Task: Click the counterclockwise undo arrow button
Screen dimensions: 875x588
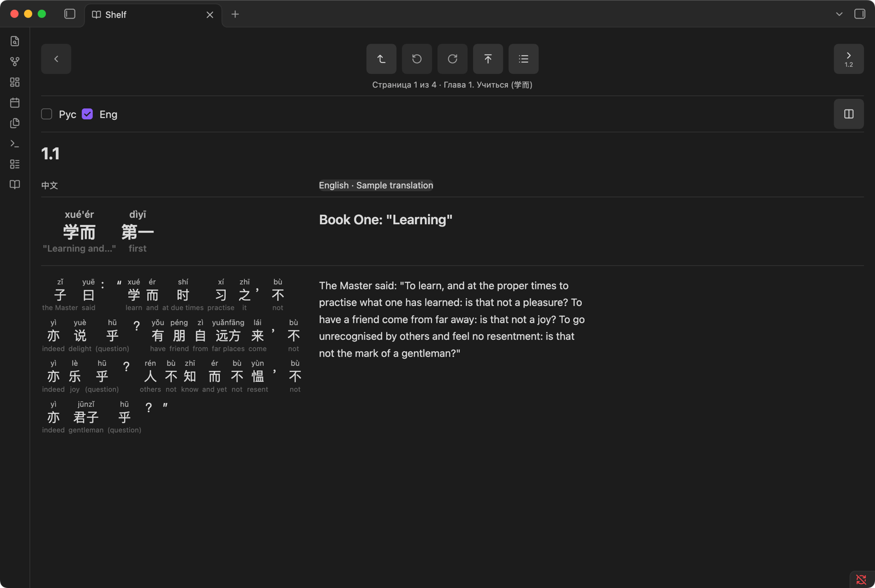Action: click(x=417, y=59)
